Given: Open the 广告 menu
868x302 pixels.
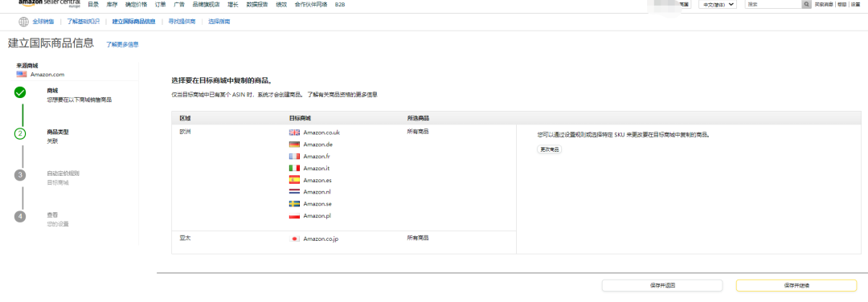Looking at the screenshot, I should coord(178,5).
